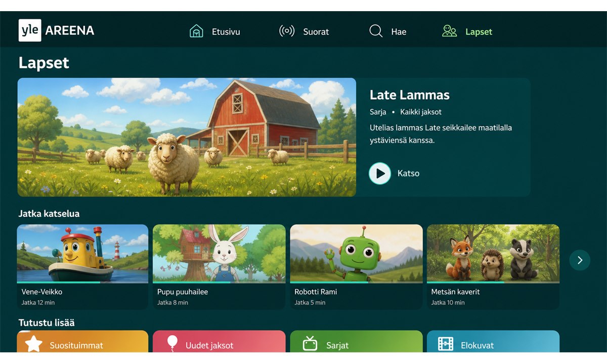The width and height of the screenshot is (607, 364).
Task: Click the 'Jatka 8 min' text
Action: (x=172, y=303)
